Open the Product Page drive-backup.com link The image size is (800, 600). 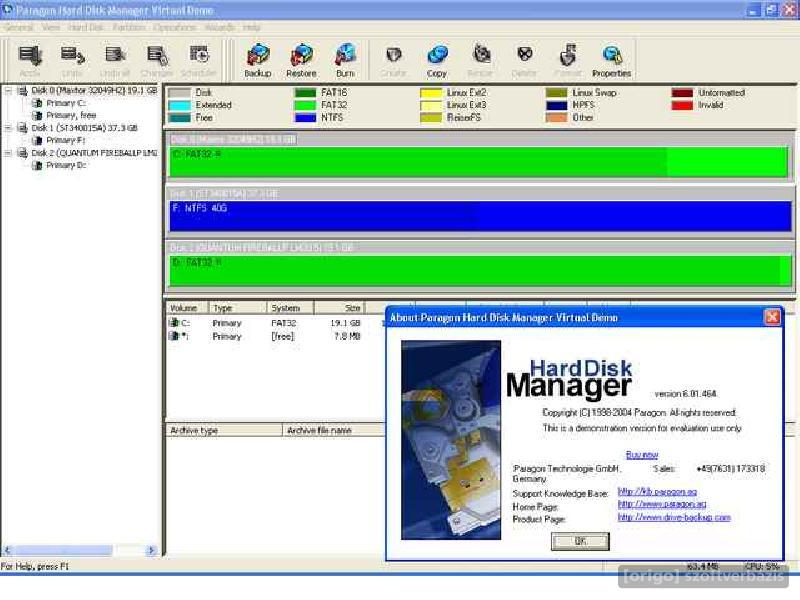point(674,517)
